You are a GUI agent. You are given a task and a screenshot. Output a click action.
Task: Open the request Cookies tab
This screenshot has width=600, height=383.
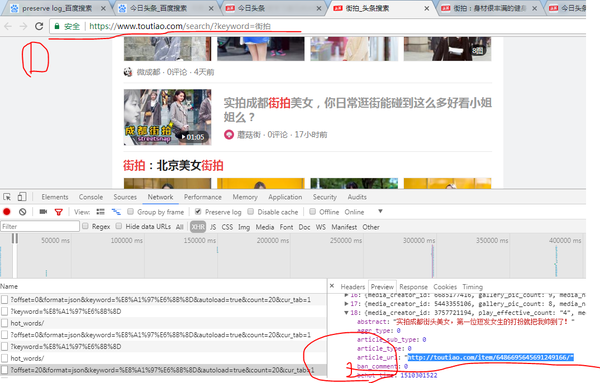(x=445, y=287)
